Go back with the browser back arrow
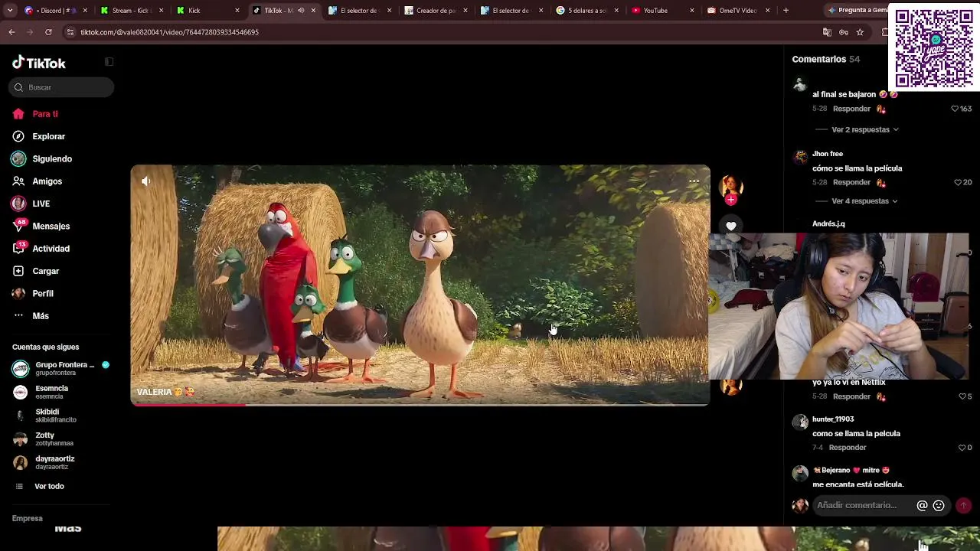Viewport: 980px width, 551px height. click(11, 32)
